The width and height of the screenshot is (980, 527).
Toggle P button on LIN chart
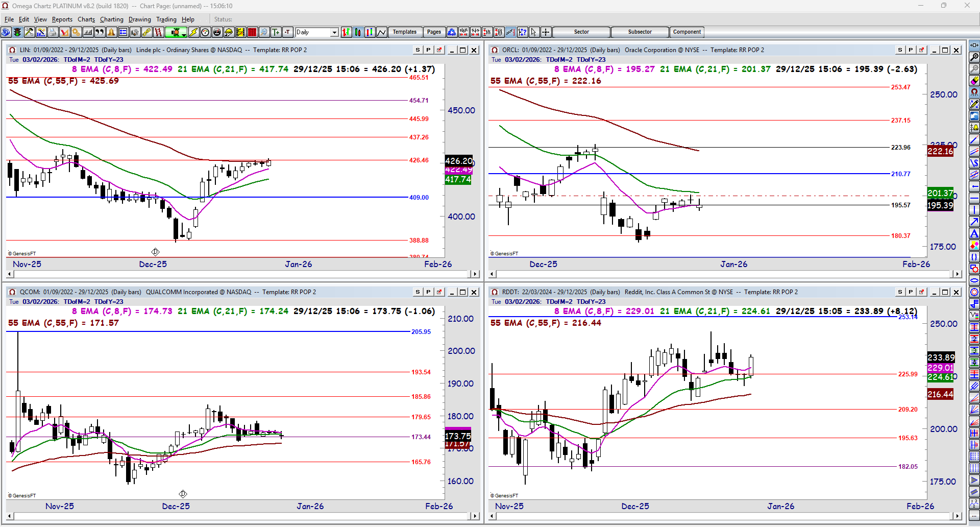click(428, 50)
